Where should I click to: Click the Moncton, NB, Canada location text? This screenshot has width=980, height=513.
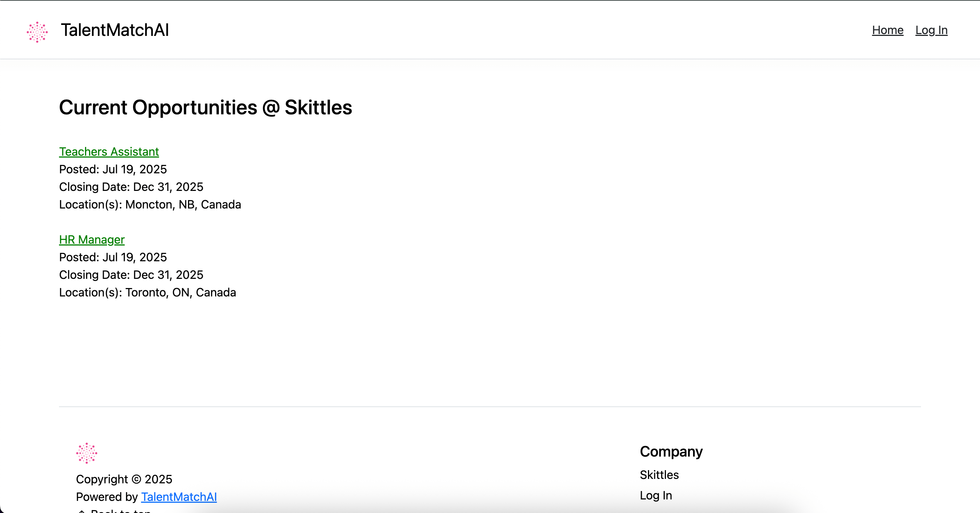tap(150, 204)
